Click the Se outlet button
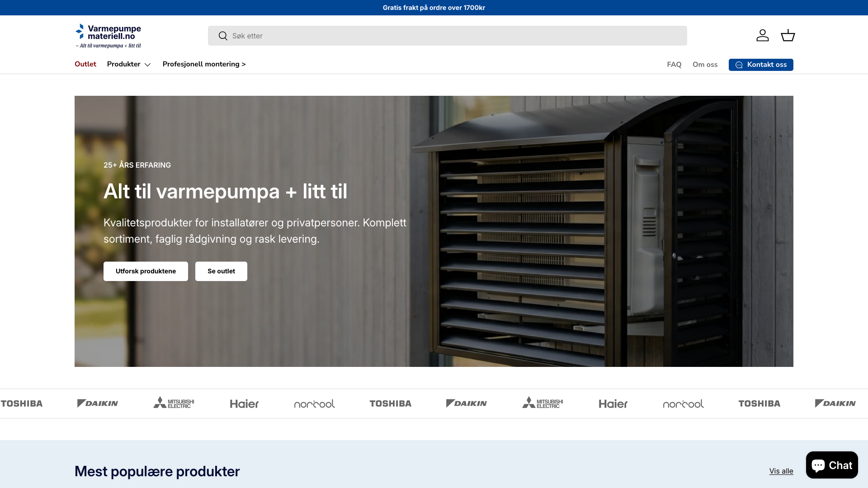This screenshot has width=868, height=488. click(x=221, y=271)
